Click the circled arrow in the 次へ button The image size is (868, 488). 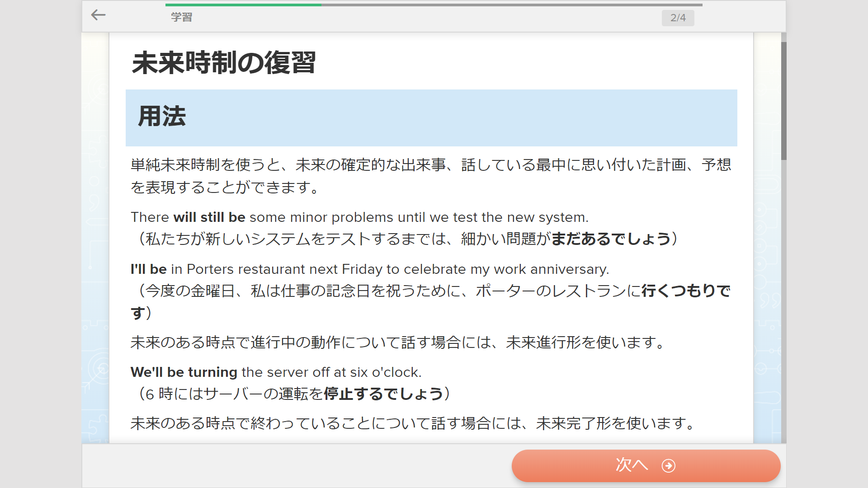click(x=668, y=465)
